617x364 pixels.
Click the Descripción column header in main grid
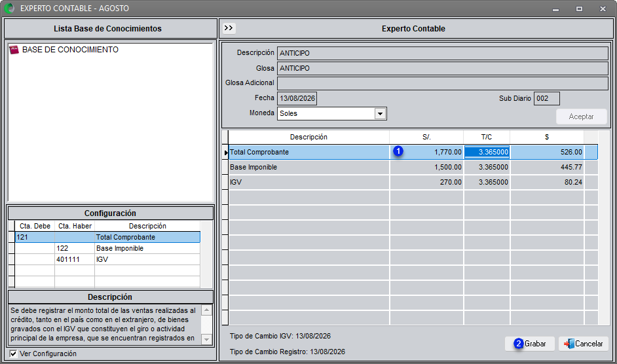(309, 137)
